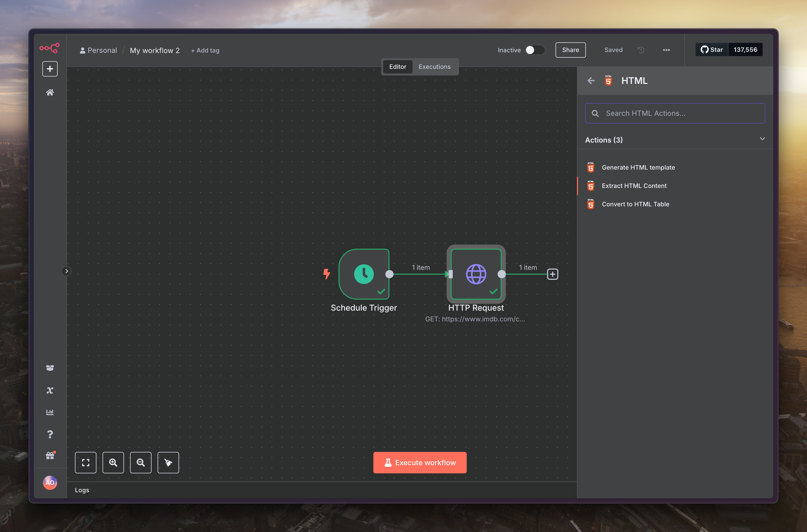The height and width of the screenshot is (532, 807).
Task: Click the plus add button in sidebar
Action: (x=50, y=69)
